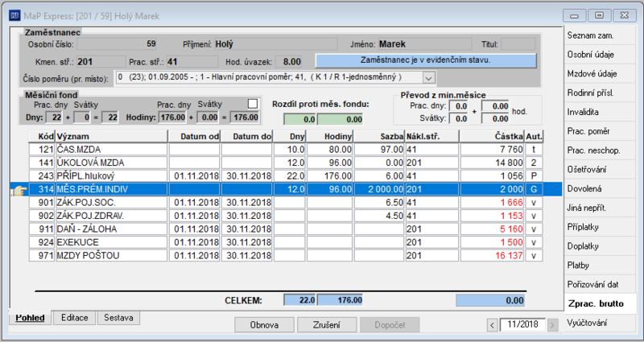
Task: Open Platby in side menu
Action: click(600, 266)
